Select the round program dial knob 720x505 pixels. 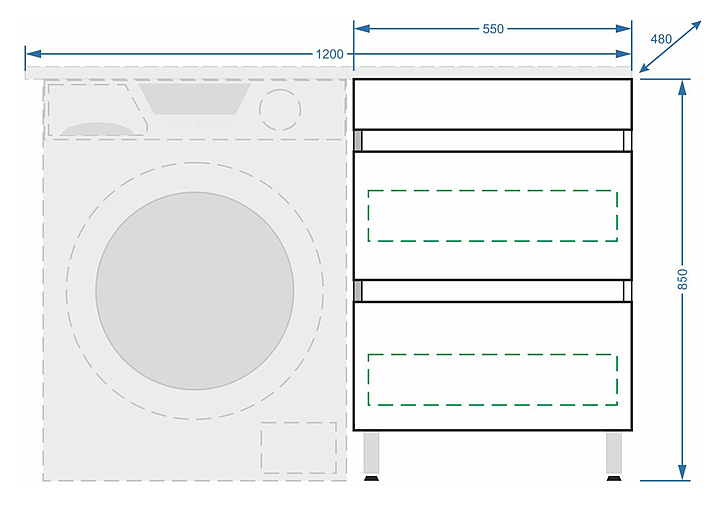280,108
